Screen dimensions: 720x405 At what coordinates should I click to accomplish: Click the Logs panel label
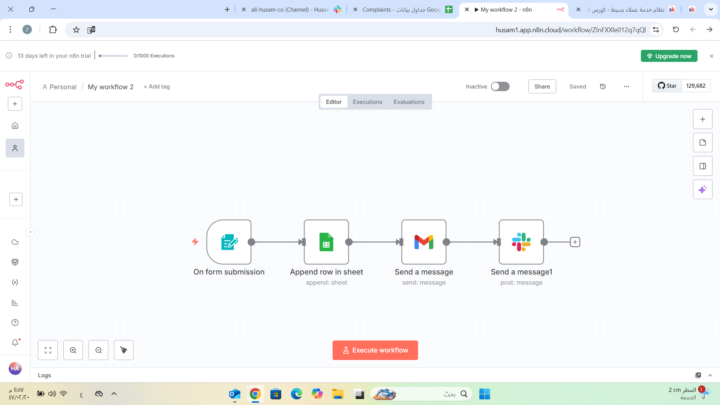(x=45, y=375)
